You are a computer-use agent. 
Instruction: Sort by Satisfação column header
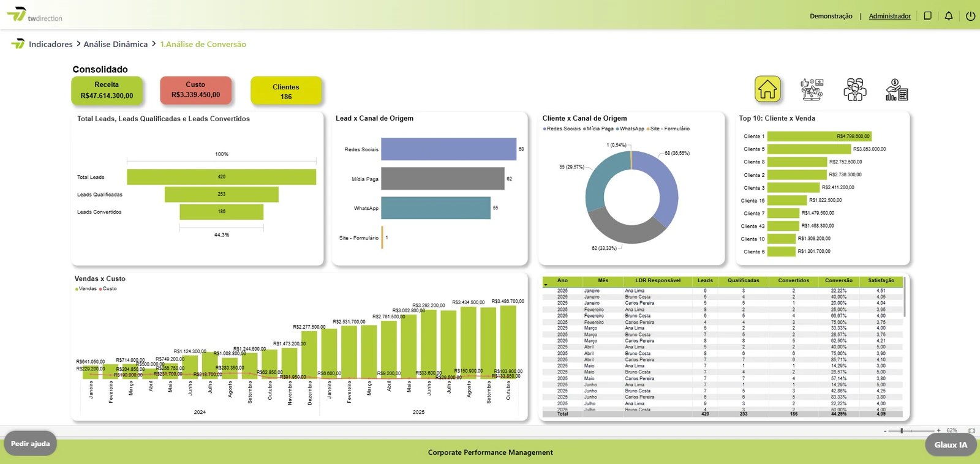click(881, 280)
